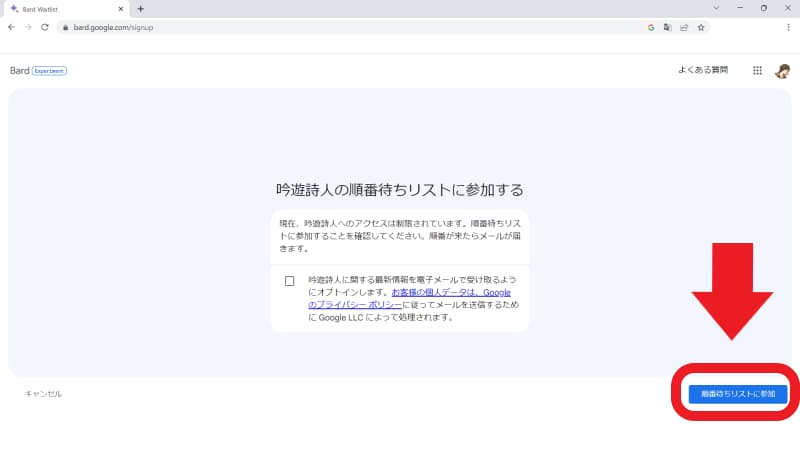Click the Experiment badge

[x=49, y=71]
